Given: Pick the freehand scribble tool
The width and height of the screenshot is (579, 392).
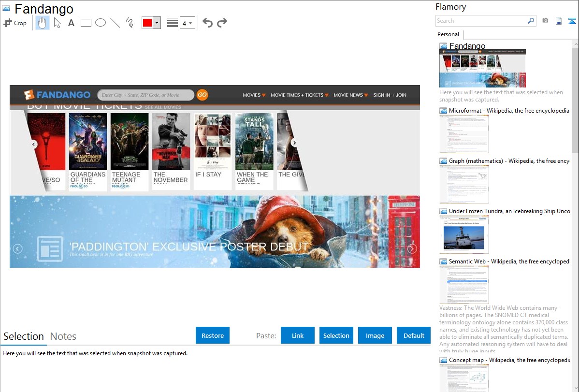Looking at the screenshot, I should [x=130, y=23].
